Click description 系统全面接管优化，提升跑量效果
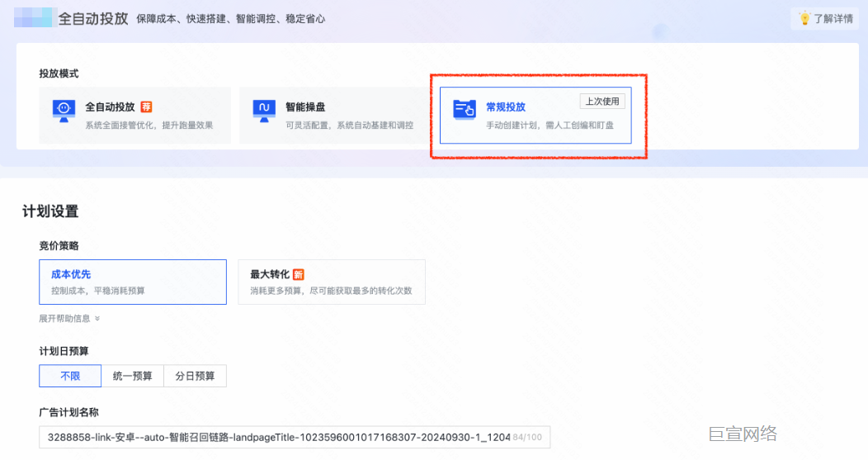This screenshot has width=868, height=460. point(149,126)
